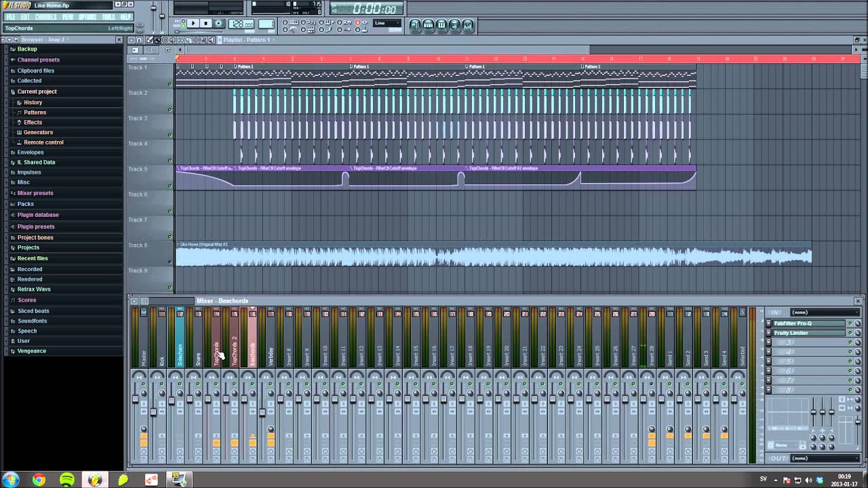868x488 pixels.
Task: Open mixer IN input dropdown
Action: click(x=825, y=312)
